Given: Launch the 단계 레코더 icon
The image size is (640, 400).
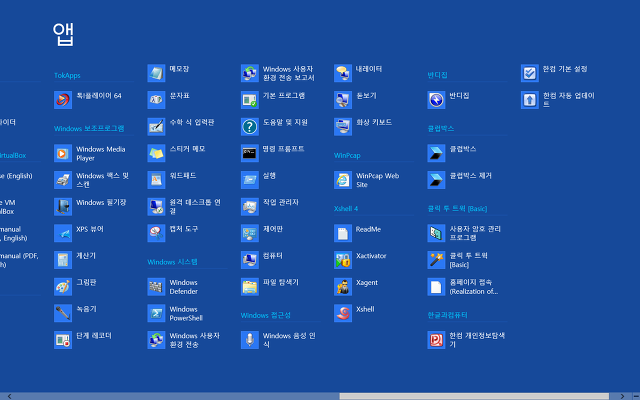Looking at the screenshot, I should pyautogui.click(x=63, y=340).
